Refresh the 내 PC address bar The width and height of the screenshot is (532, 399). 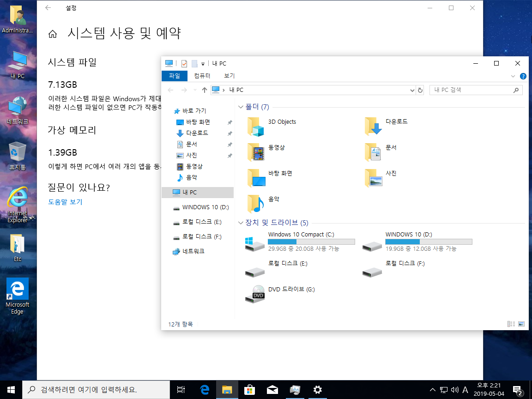click(420, 90)
